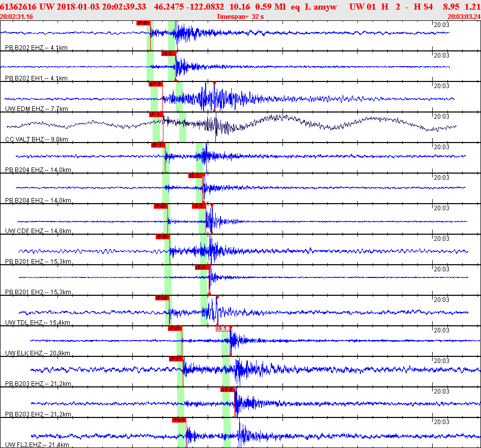Click the iS 0 pick flag on UW CDF EHZ
The image size is (481, 448).
(199, 206)
